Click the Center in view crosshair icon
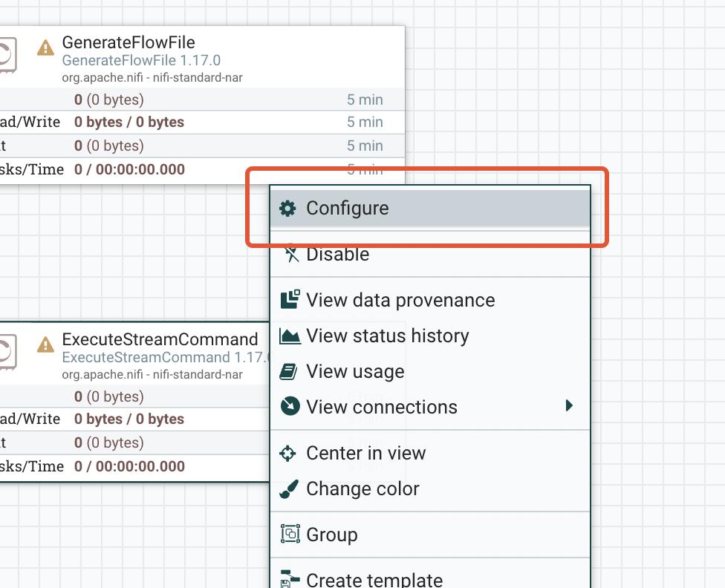This screenshot has height=588, width=725. pyautogui.click(x=287, y=454)
